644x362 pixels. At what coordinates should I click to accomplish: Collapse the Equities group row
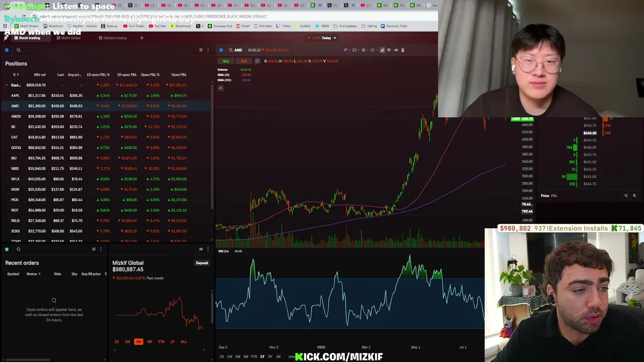pyautogui.click(x=7, y=85)
